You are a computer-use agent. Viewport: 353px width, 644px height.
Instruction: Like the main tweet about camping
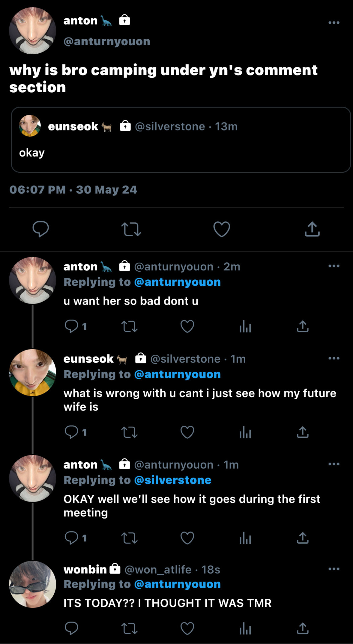pyautogui.click(x=222, y=229)
